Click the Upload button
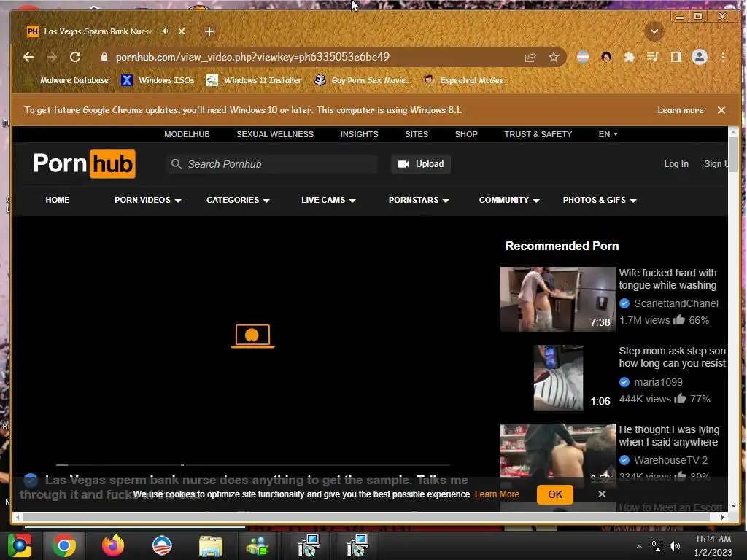 point(421,164)
